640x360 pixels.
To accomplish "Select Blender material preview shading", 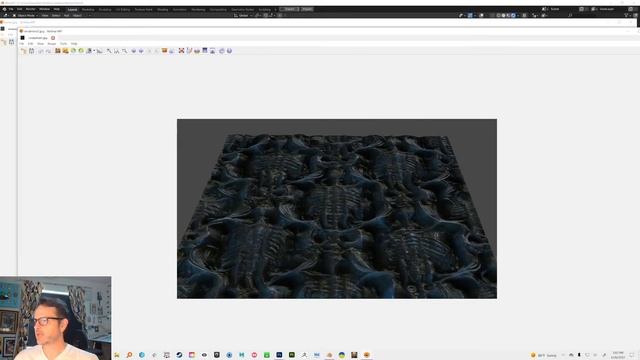I will pyautogui.click(x=508, y=16).
